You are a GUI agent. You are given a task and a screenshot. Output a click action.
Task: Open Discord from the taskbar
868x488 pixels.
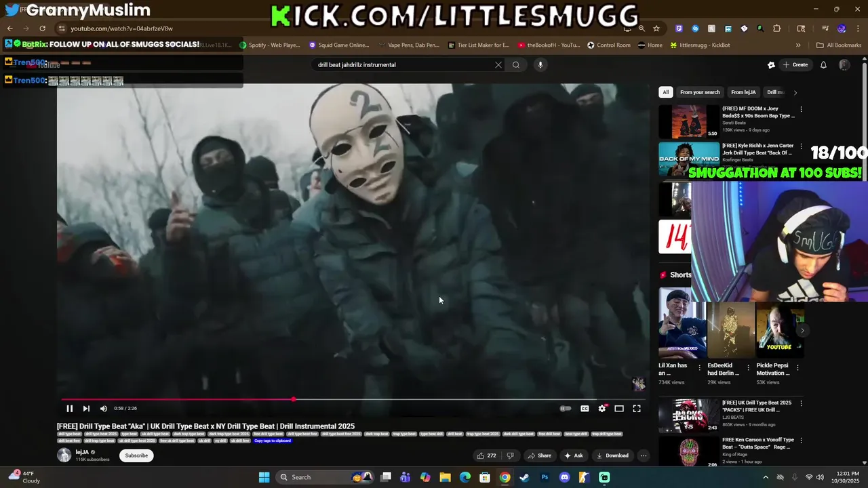pos(564,477)
